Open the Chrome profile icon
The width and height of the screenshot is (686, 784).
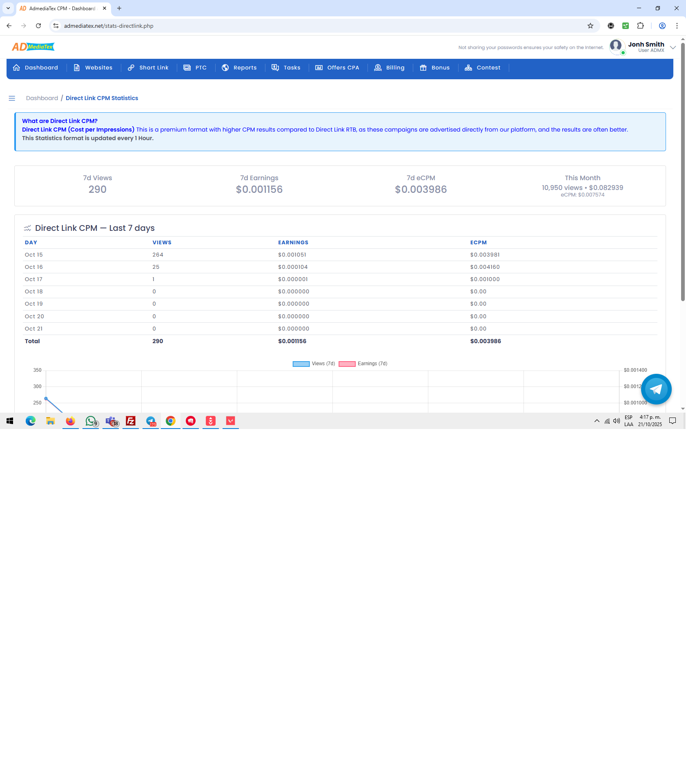point(662,26)
